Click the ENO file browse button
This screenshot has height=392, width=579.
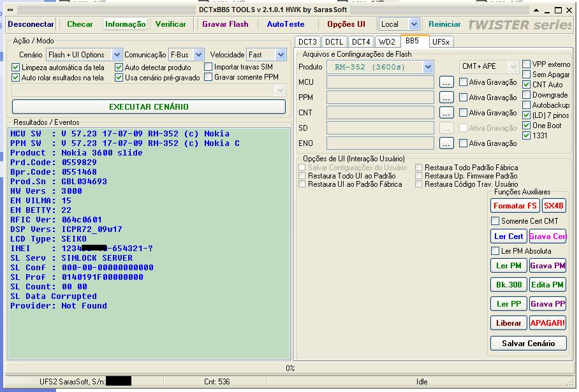point(446,143)
